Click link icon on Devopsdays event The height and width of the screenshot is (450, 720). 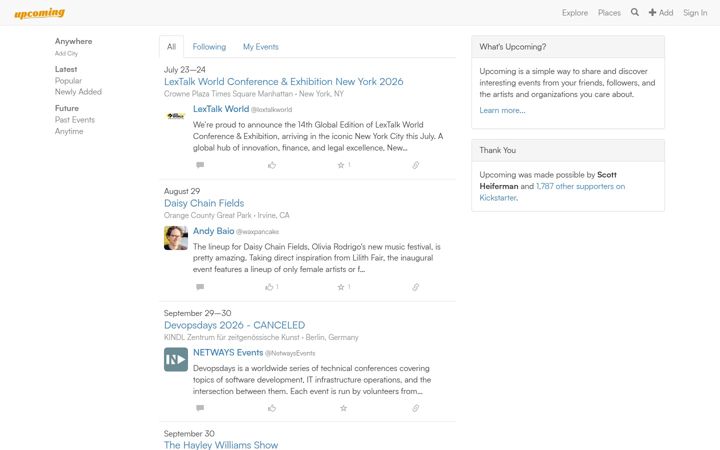[415, 408]
